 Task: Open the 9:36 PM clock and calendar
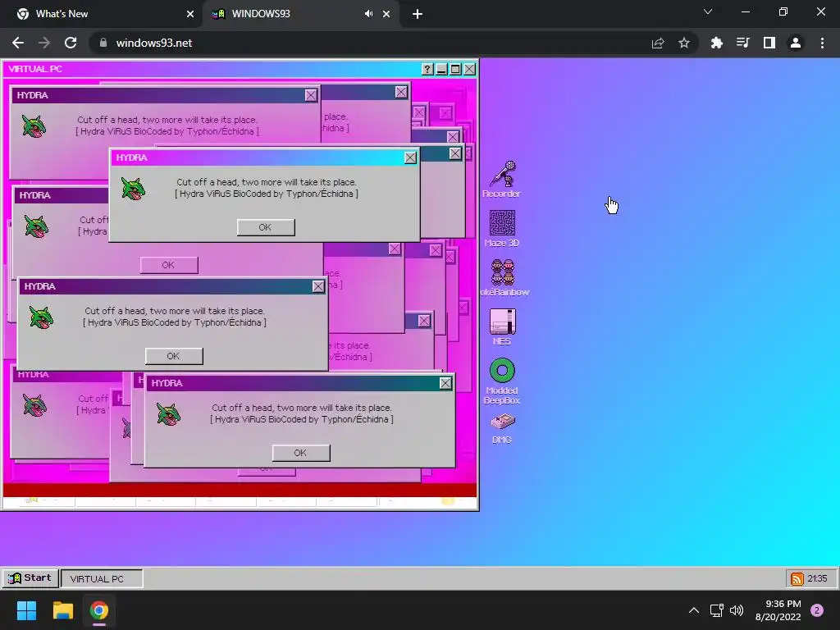[x=778, y=610]
